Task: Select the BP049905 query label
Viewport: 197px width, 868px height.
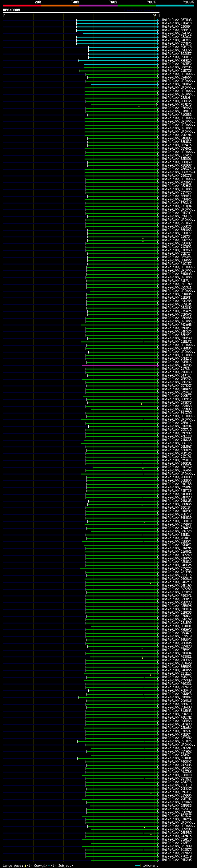Action: pyautogui.click(x=11, y=10)
